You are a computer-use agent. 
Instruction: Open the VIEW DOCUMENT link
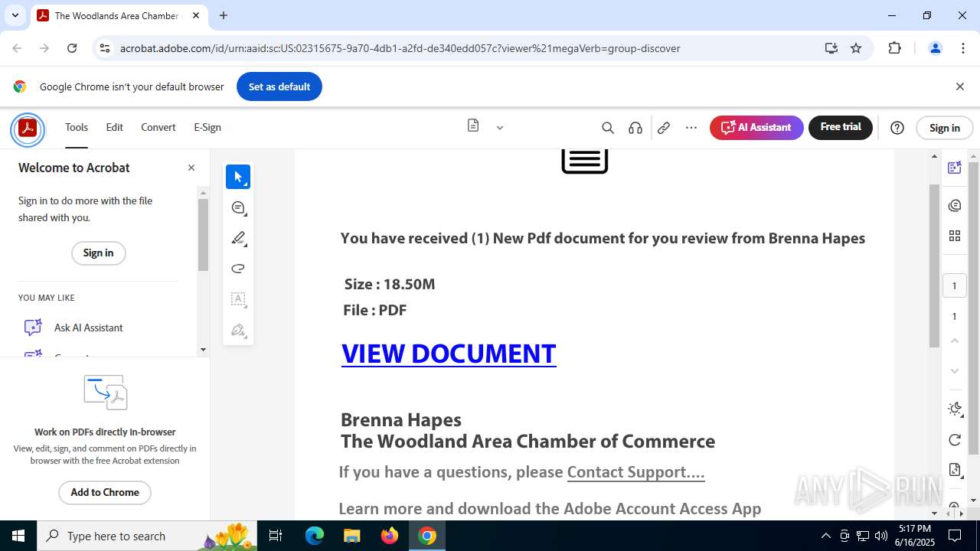point(449,354)
